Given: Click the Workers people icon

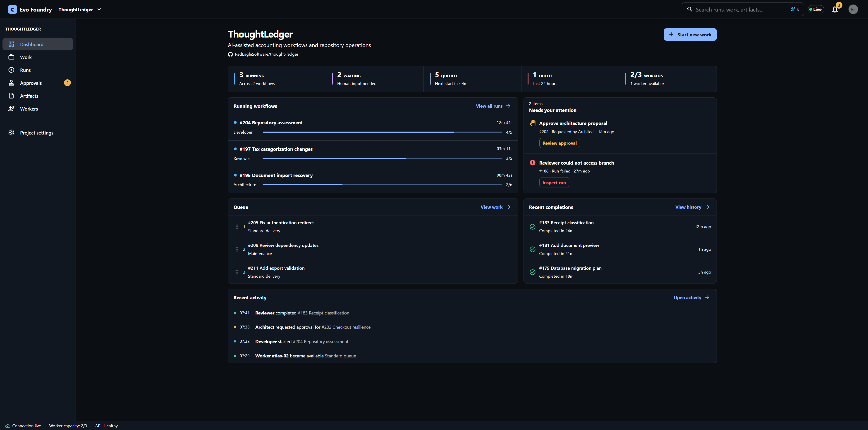Looking at the screenshot, I should [x=12, y=109].
